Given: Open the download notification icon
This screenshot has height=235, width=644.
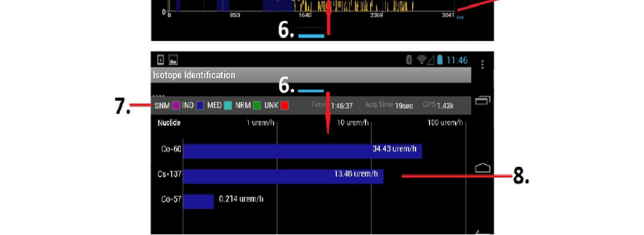Looking at the screenshot, I should coord(161,60).
